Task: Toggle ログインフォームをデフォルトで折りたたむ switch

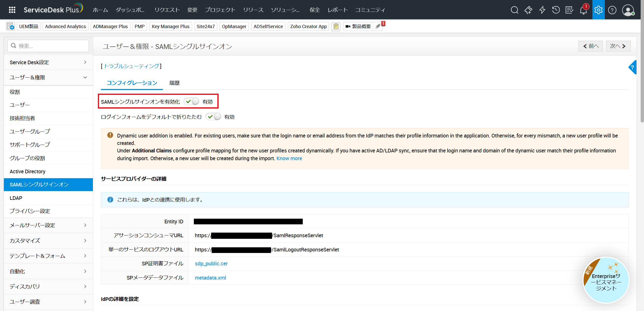Action: point(213,117)
